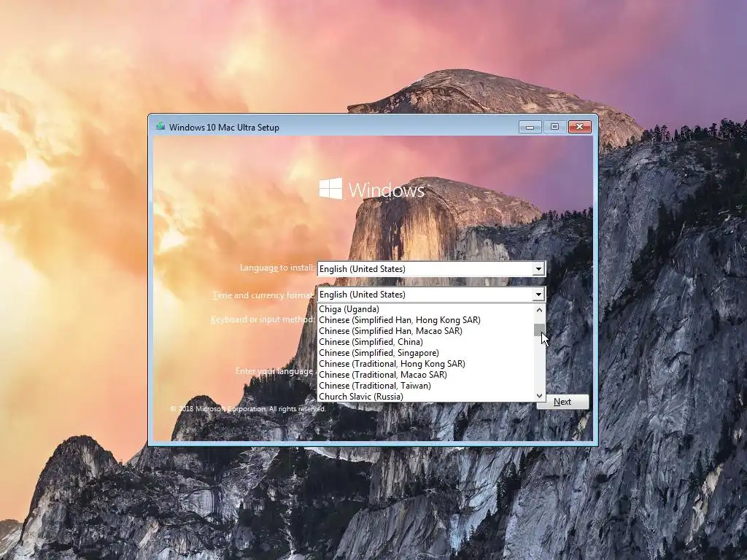747x560 pixels.
Task: Close the Windows 10 Mac Ultra Setup window
Action: tap(579, 127)
